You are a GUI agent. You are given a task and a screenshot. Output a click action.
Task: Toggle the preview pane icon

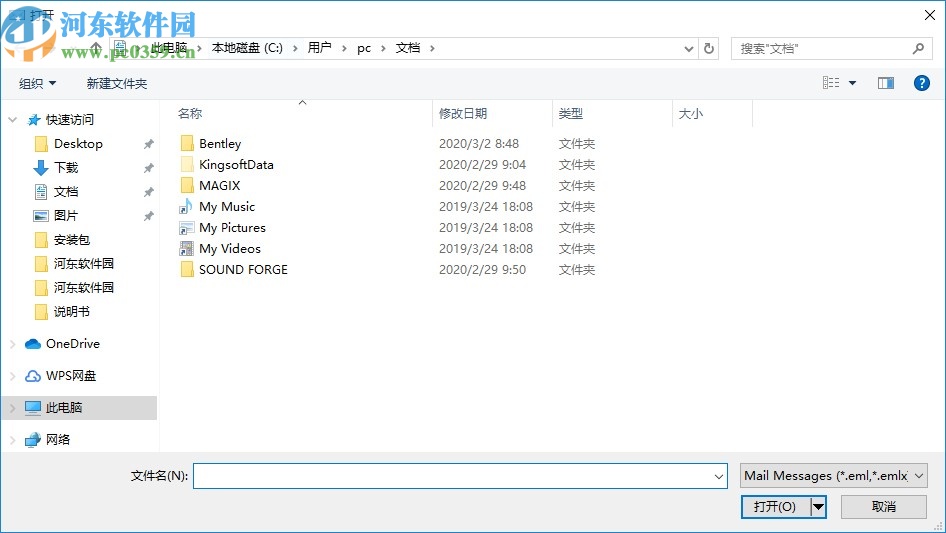(886, 83)
